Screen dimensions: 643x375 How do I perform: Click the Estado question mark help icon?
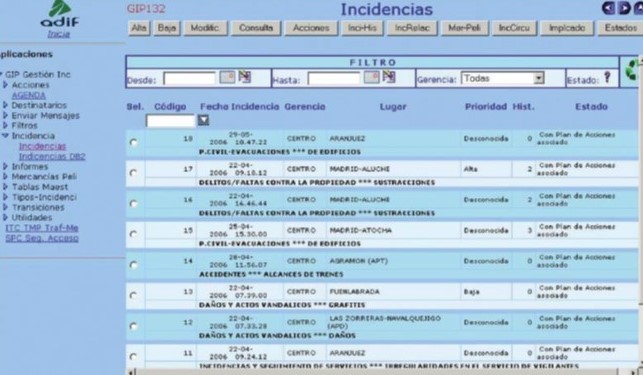click(607, 77)
